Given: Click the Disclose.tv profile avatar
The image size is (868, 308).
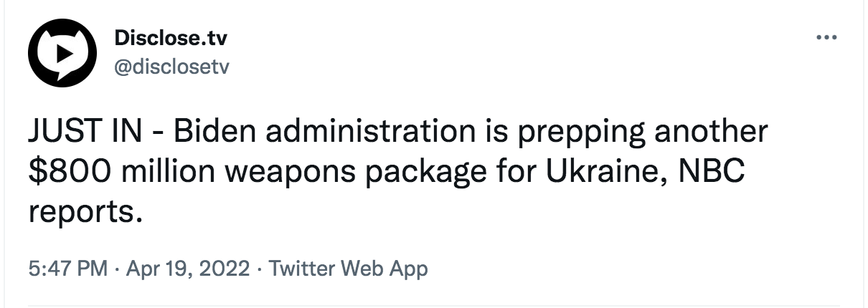Looking at the screenshot, I should click(x=62, y=52).
